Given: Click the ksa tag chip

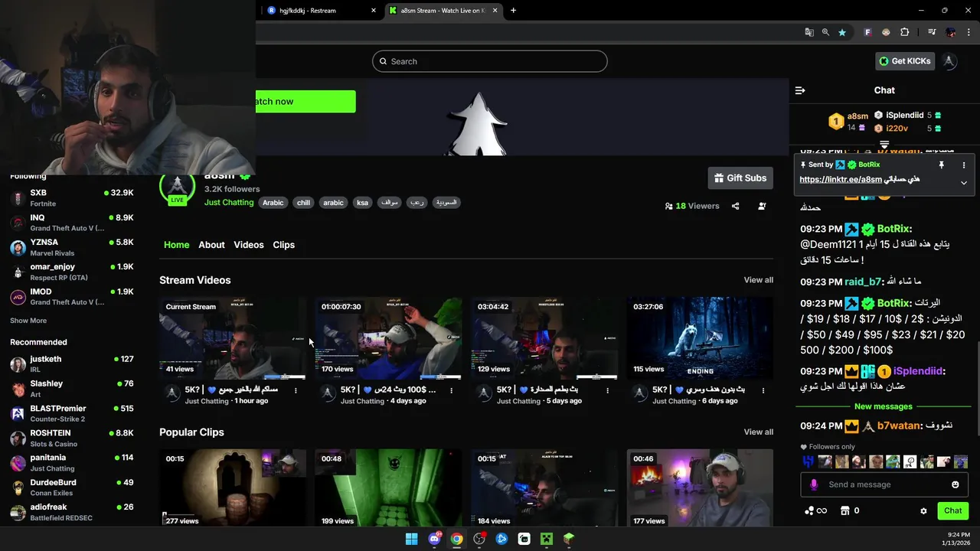Looking at the screenshot, I should tap(362, 203).
